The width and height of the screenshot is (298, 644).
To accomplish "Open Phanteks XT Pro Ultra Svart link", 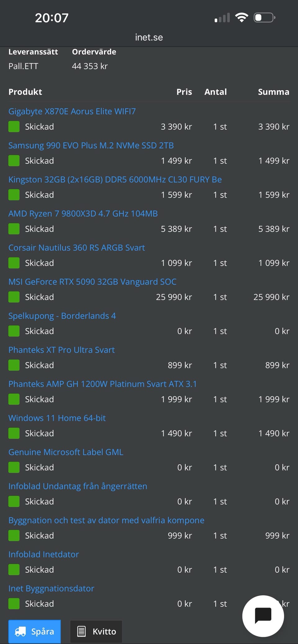I will tap(61, 350).
